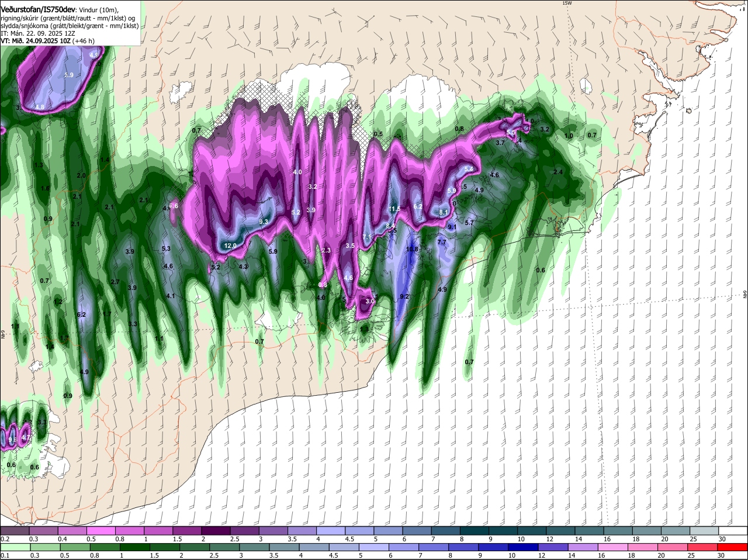Image resolution: width=748 pixels, height=560 pixels.
Task: Click the 0.5 value label on the map
Action: [378, 134]
